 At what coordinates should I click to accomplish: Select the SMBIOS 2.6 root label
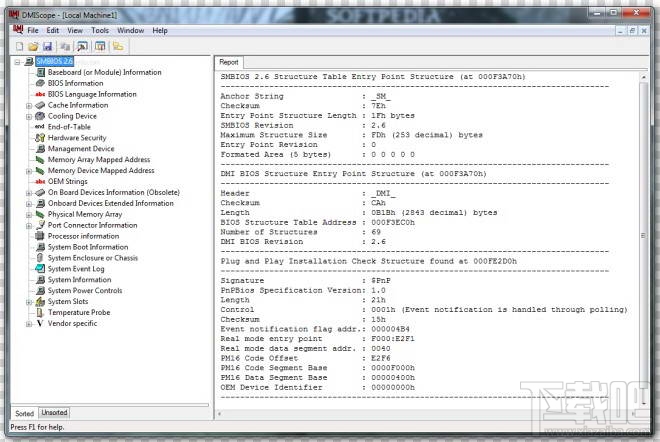tap(55, 61)
